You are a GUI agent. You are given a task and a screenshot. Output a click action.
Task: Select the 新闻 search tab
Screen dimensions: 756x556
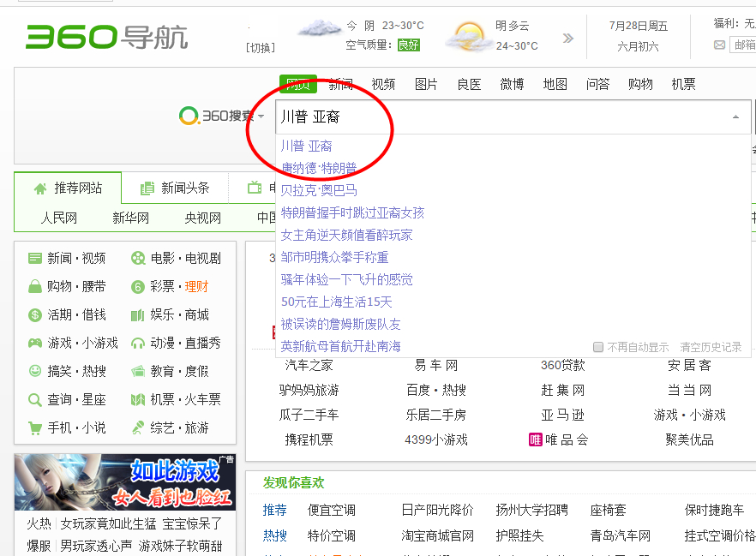341,84
